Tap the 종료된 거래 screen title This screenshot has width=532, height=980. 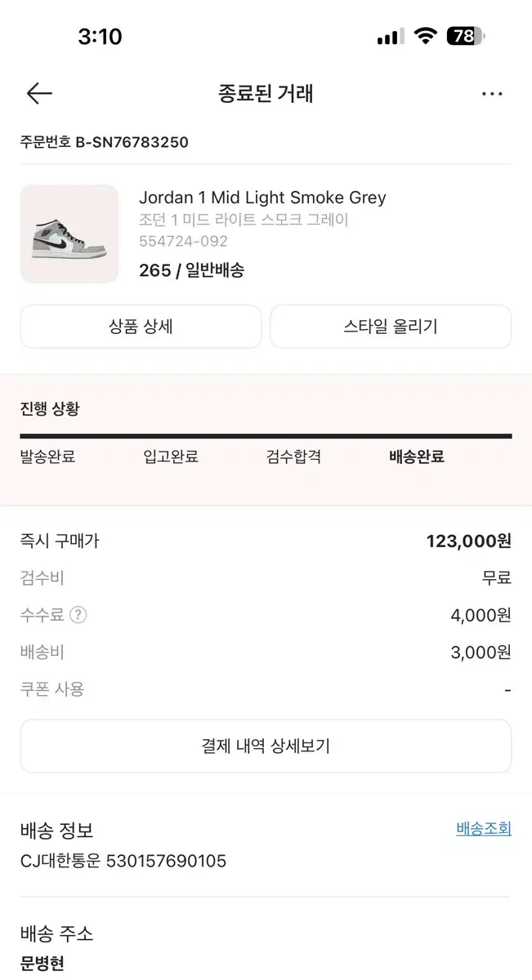click(266, 93)
